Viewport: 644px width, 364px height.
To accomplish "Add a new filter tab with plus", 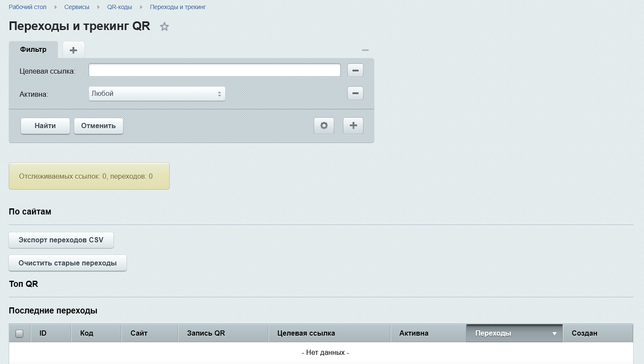I will 74,50.
